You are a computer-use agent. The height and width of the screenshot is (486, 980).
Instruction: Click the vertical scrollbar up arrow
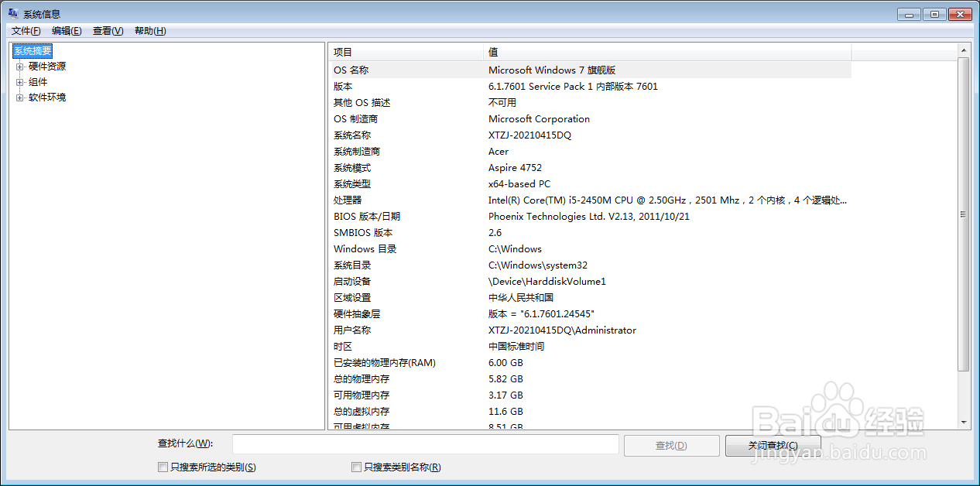pyautogui.click(x=964, y=50)
